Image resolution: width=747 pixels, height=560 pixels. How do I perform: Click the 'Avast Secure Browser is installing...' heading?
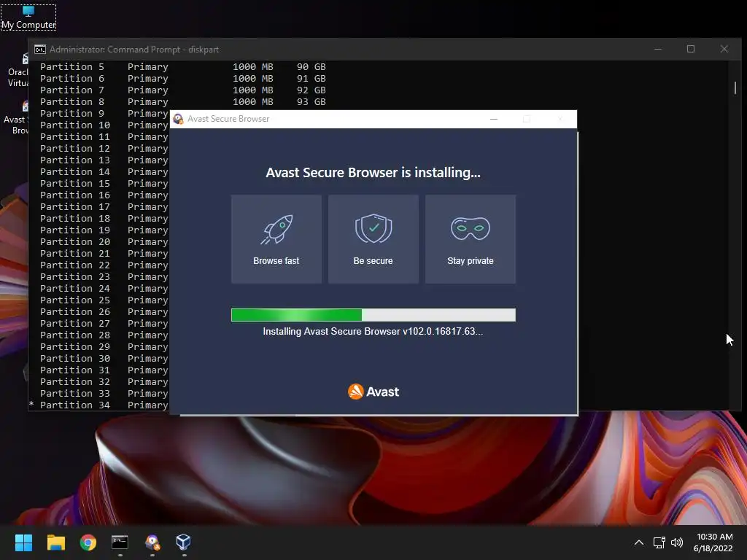tap(373, 172)
